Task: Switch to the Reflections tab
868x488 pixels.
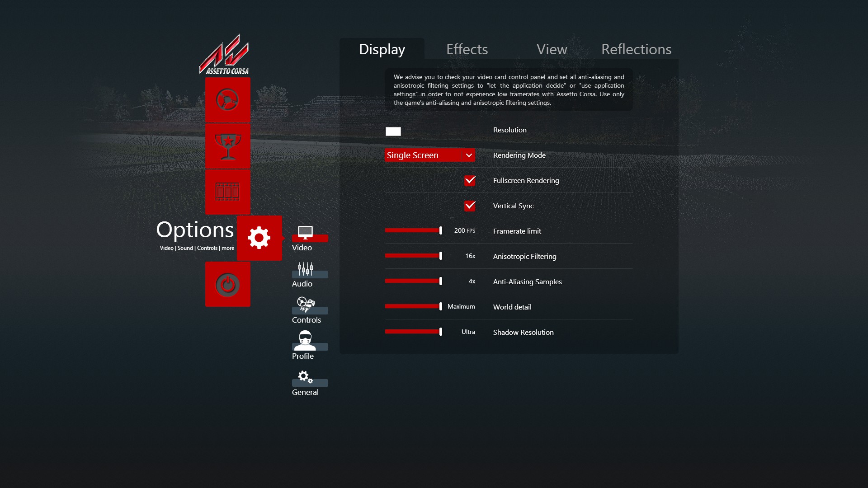Action: coord(636,49)
